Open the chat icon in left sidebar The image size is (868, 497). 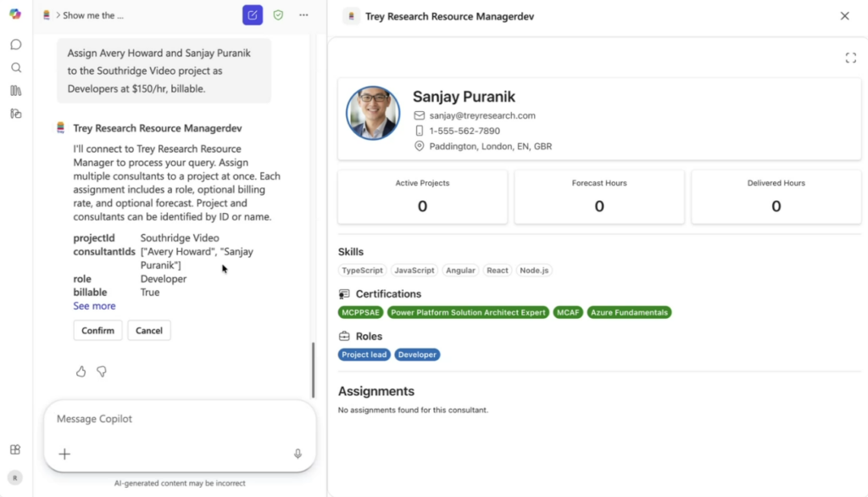point(16,44)
